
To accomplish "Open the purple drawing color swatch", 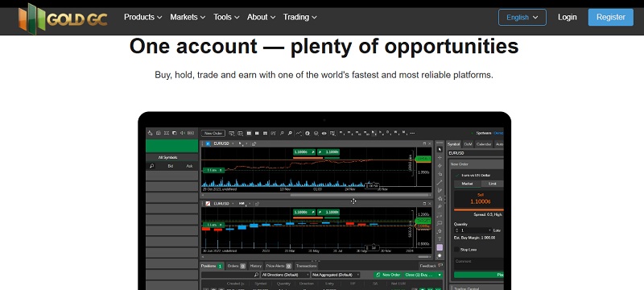I will pos(440,247).
